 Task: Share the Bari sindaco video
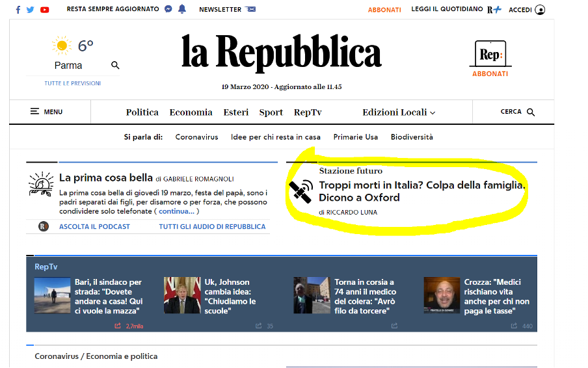point(118,326)
